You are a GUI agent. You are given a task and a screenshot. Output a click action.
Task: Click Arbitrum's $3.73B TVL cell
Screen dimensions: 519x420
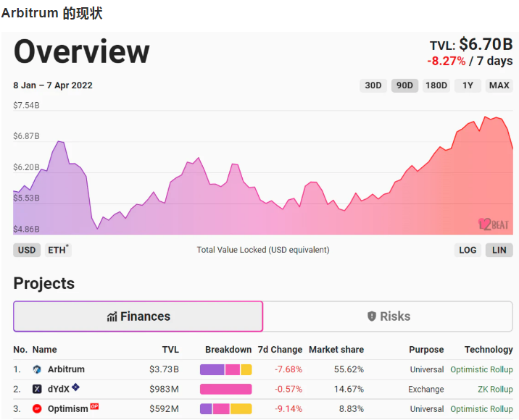click(164, 369)
